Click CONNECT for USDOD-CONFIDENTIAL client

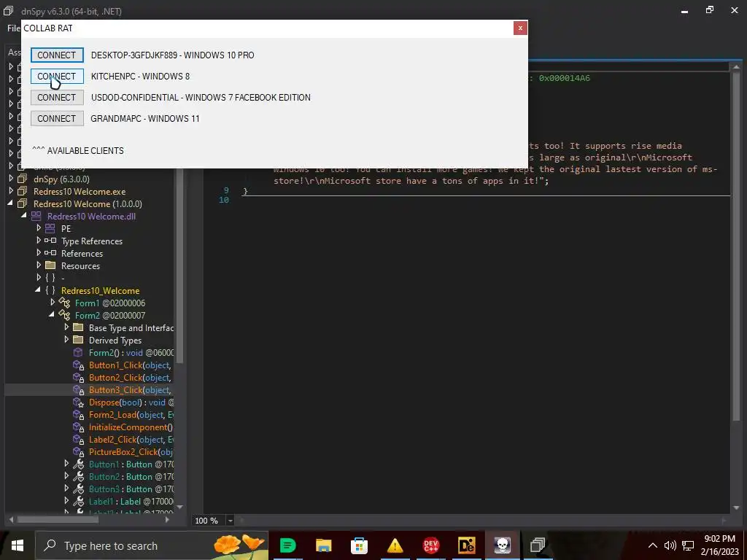tap(57, 98)
